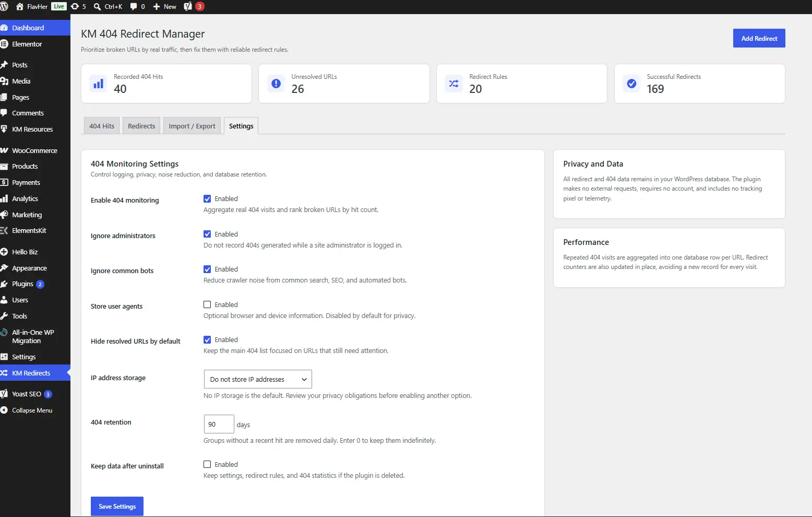Uncheck Enable 404 monitoring checkbox
The image size is (812, 517).
(207, 198)
